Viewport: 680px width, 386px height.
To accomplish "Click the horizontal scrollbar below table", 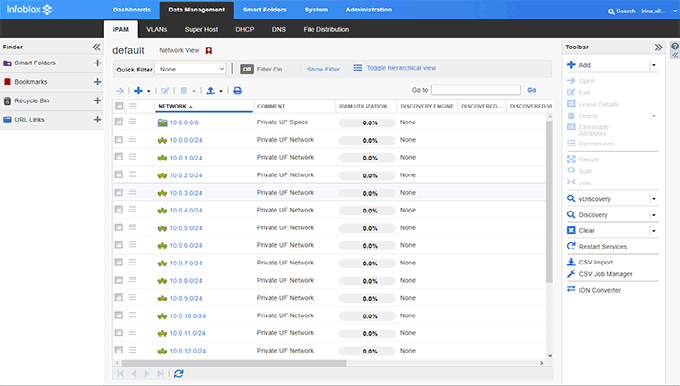I will [x=234, y=363].
